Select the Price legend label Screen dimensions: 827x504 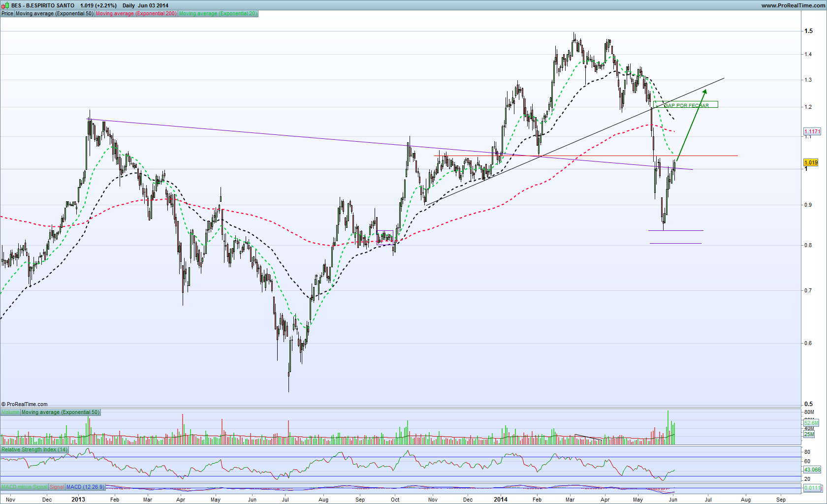[x=7, y=14]
